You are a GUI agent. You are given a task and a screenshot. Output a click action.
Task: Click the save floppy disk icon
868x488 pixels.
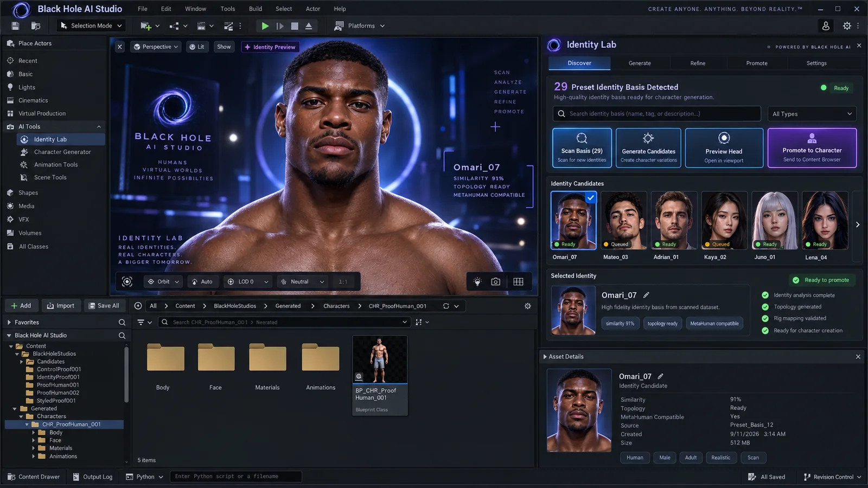[15, 25]
